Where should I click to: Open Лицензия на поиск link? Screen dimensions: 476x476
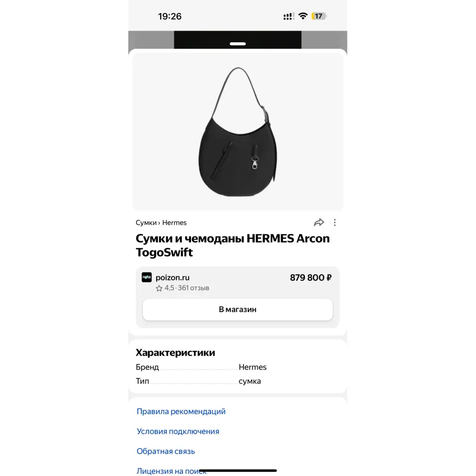[x=172, y=471]
